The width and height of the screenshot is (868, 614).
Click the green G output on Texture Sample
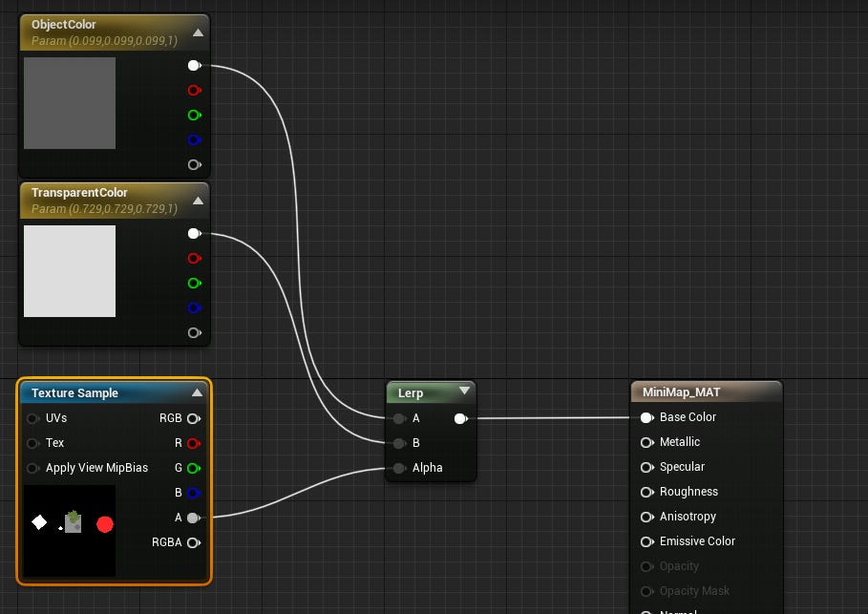194,468
